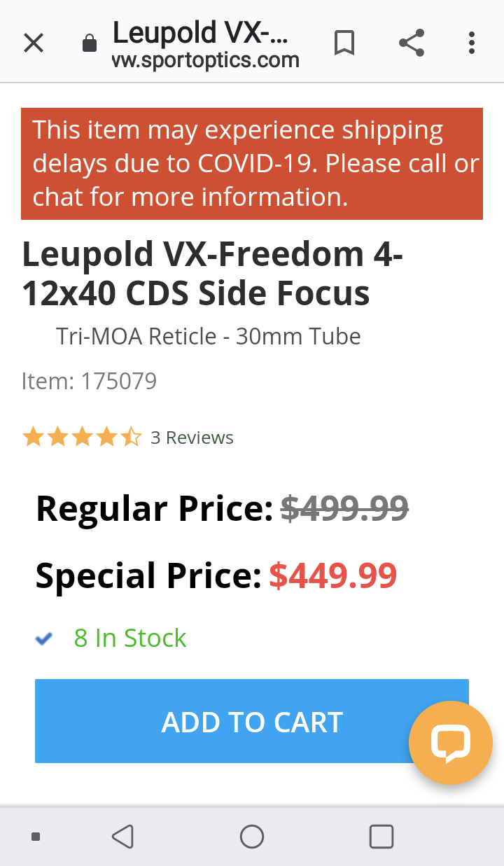Bookmark this page with the bookmark icon

[x=344, y=43]
